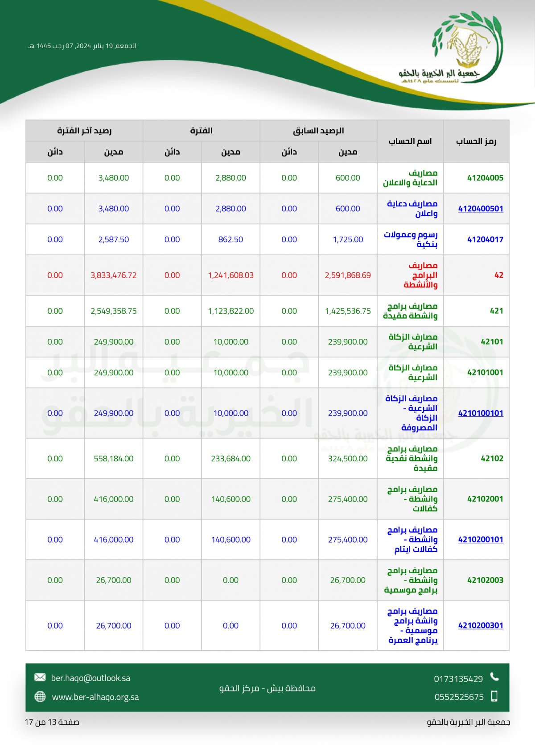Click the globe website icon in footer
This screenshot has height=756, width=535.
pos(40,697)
